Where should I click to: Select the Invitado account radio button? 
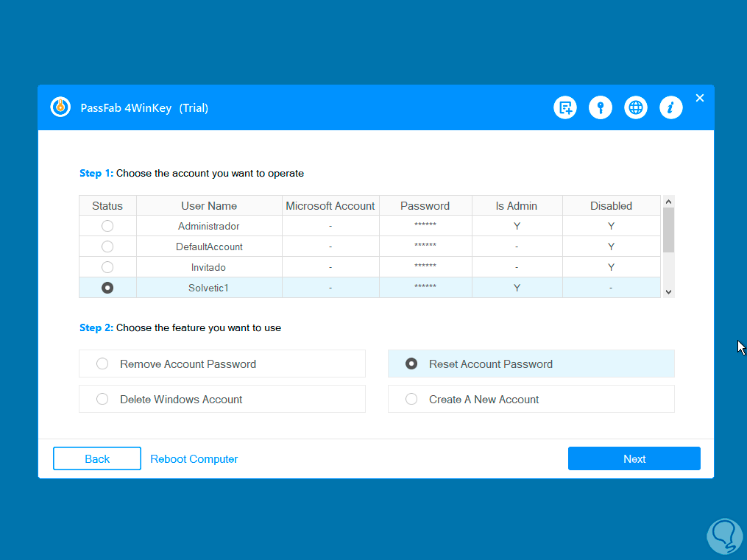pos(107,266)
